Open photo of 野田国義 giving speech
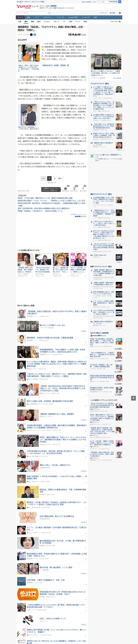This screenshot has width=138, height=644. pos(29,115)
